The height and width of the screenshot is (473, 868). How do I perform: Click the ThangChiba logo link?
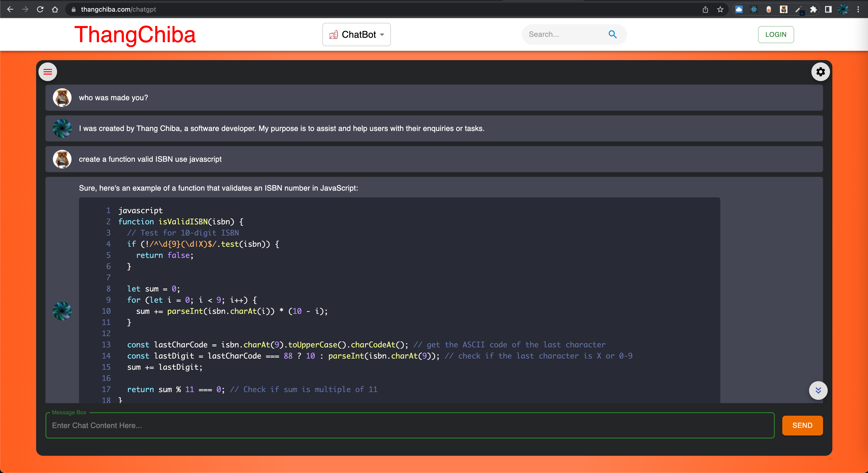click(135, 34)
